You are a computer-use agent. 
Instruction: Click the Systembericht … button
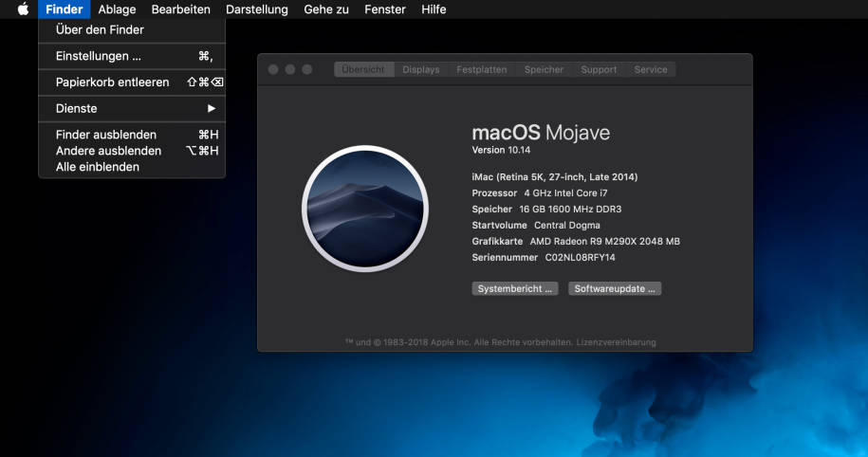515,289
